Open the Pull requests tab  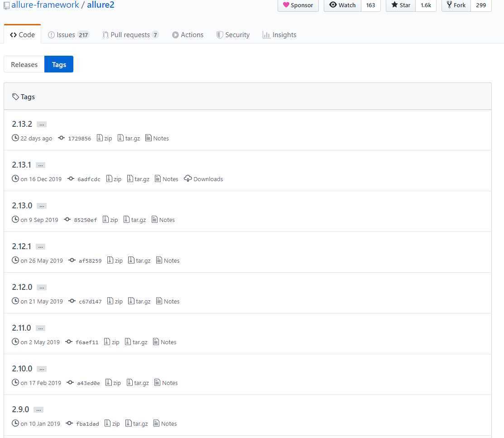point(130,35)
